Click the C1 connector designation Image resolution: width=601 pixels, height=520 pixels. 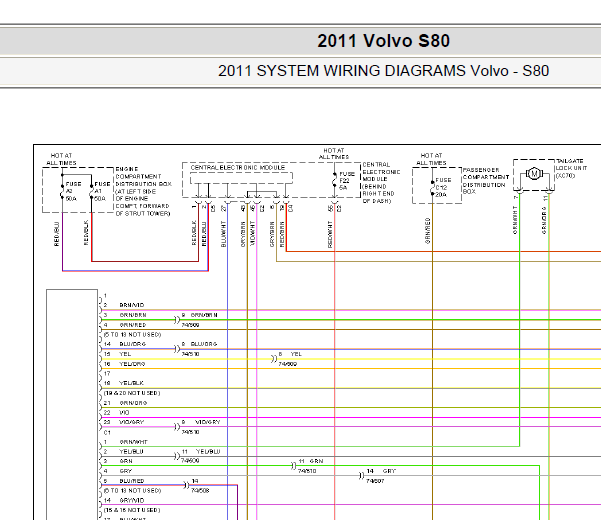point(107,432)
